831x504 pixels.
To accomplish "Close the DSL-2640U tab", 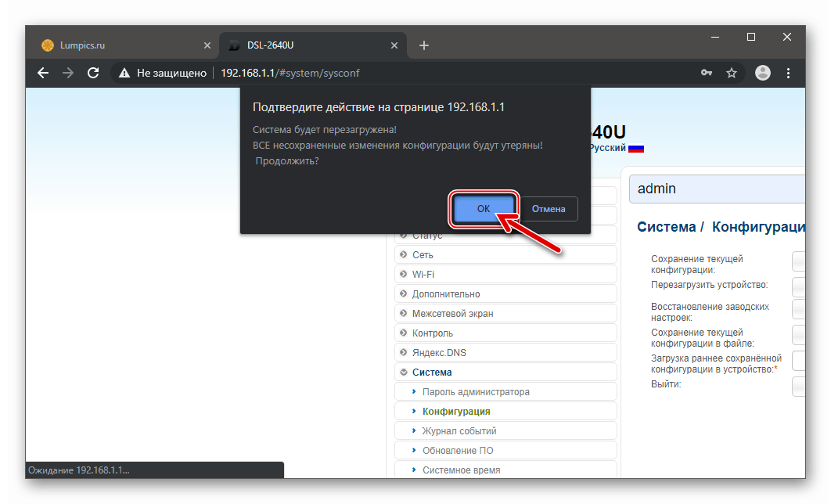I will (x=394, y=45).
